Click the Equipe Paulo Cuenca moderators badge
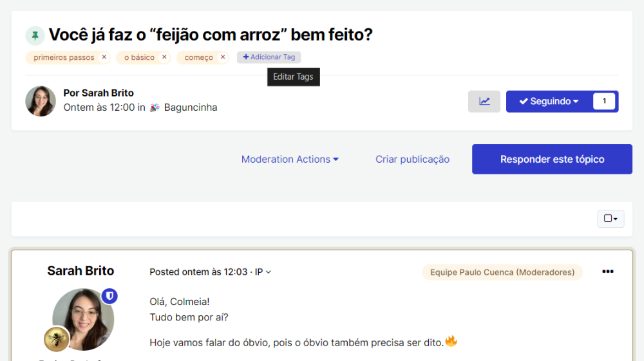The height and width of the screenshot is (361, 644). (x=502, y=272)
